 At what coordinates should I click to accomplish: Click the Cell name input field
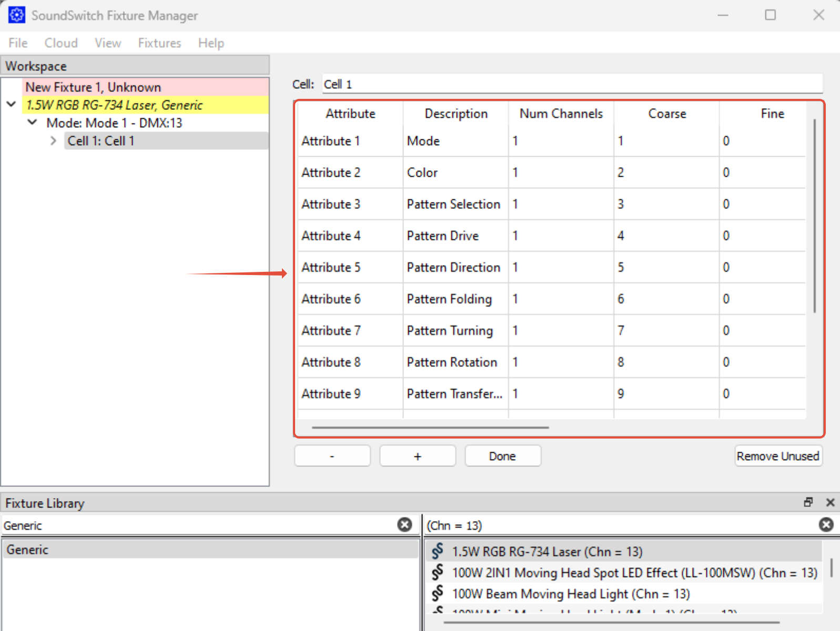(572, 84)
